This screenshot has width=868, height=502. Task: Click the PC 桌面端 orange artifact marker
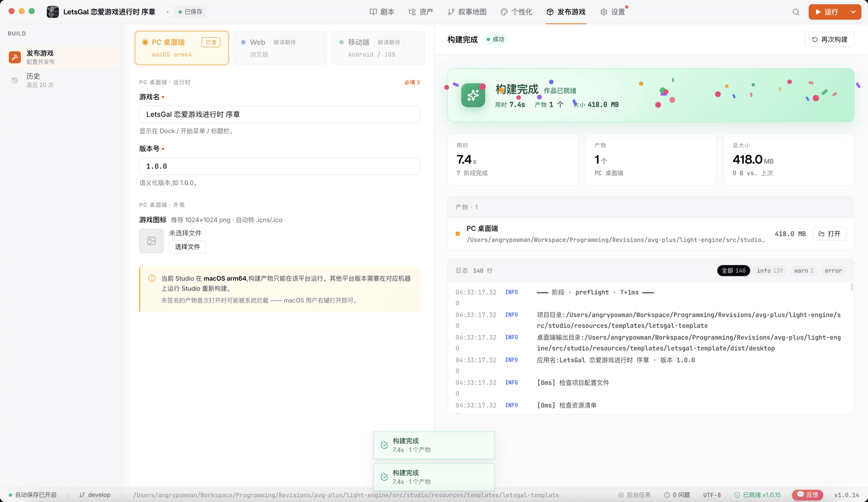pos(458,234)
